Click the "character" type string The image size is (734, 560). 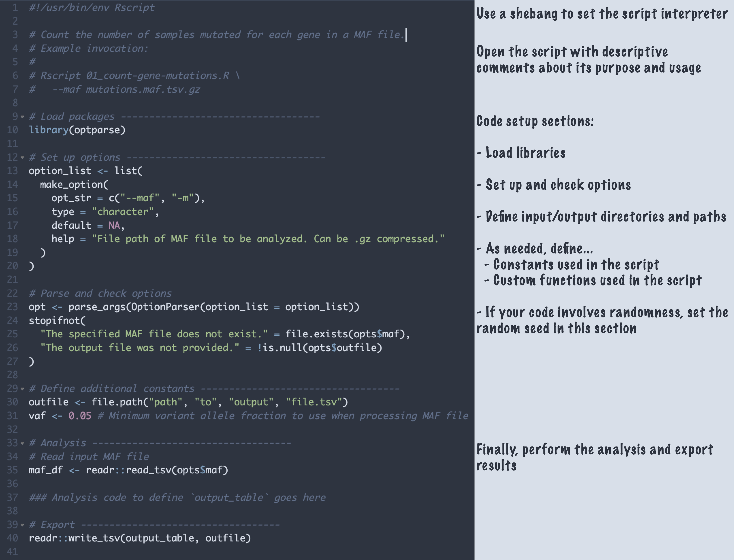pos(123,212)
